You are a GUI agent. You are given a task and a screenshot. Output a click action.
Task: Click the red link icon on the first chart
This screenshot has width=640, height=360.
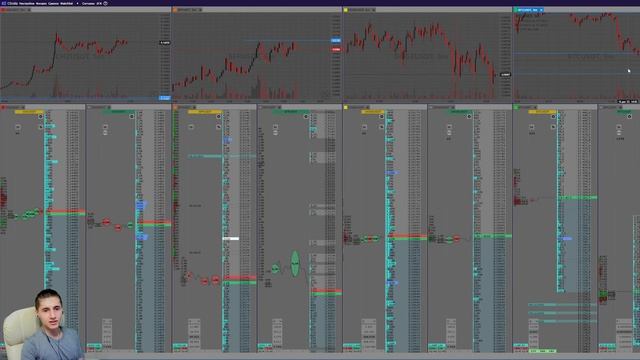coord(2,9)
